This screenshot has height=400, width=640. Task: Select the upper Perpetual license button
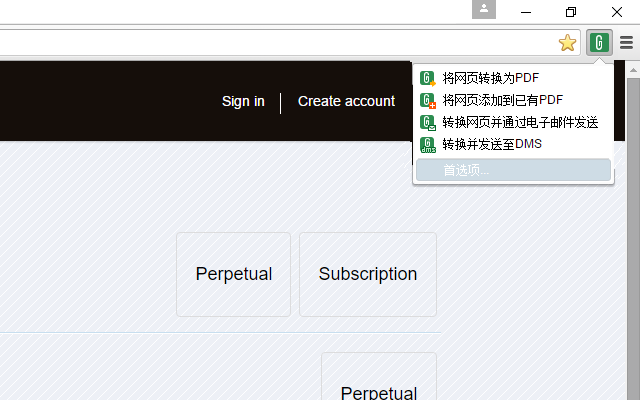click(233, 274)
